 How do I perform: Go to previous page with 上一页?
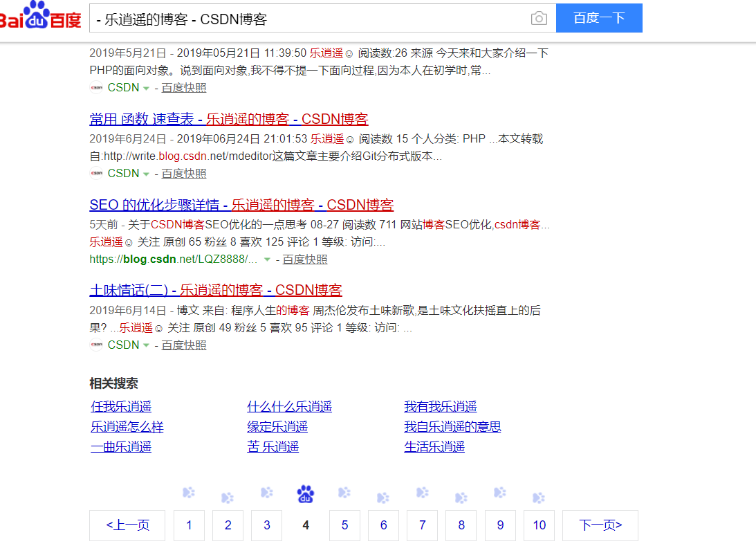point(127,525)
